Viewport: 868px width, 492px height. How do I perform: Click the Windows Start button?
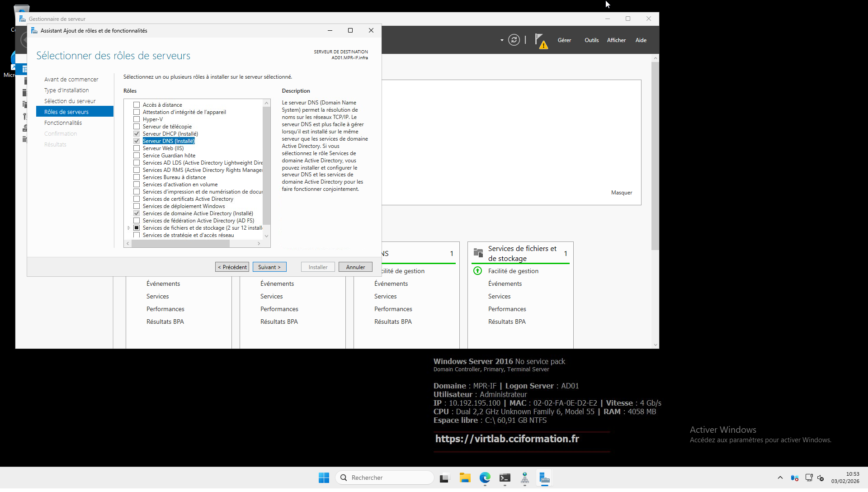(324, 478)
